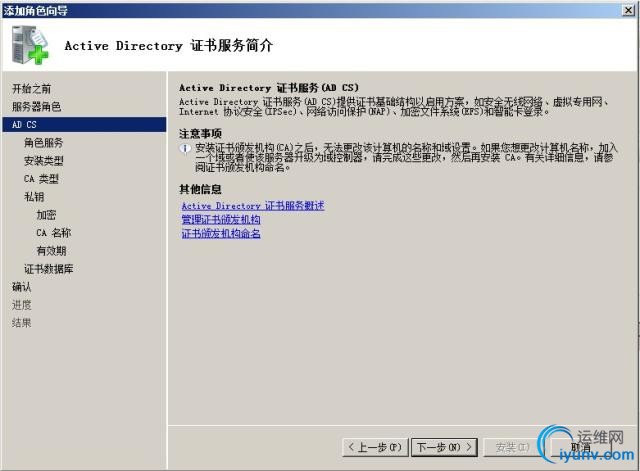640x471 pixels.
Task: Select 服务器角色 in the sidebar
Action: click(x=36, y=107)
